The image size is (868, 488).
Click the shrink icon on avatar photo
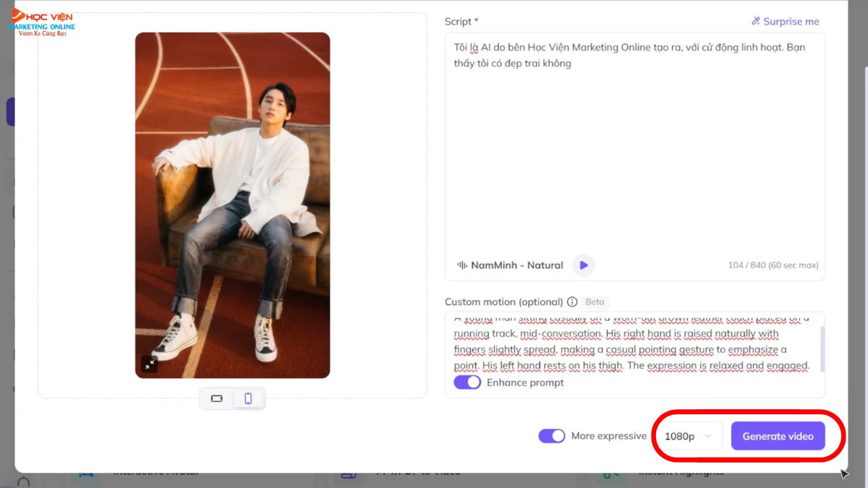[x=149, y=364]
